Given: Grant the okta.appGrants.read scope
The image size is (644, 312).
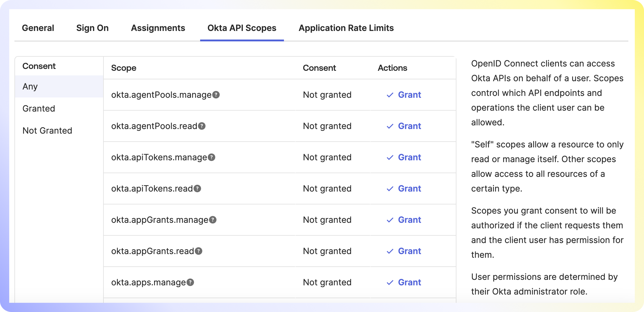Looking at the screenshot, I should pos(404,251).
